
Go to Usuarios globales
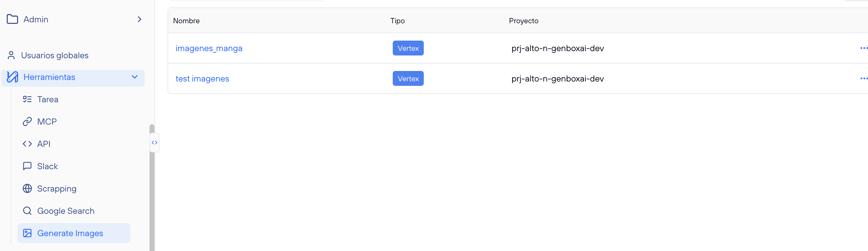[x=55, y=55]
